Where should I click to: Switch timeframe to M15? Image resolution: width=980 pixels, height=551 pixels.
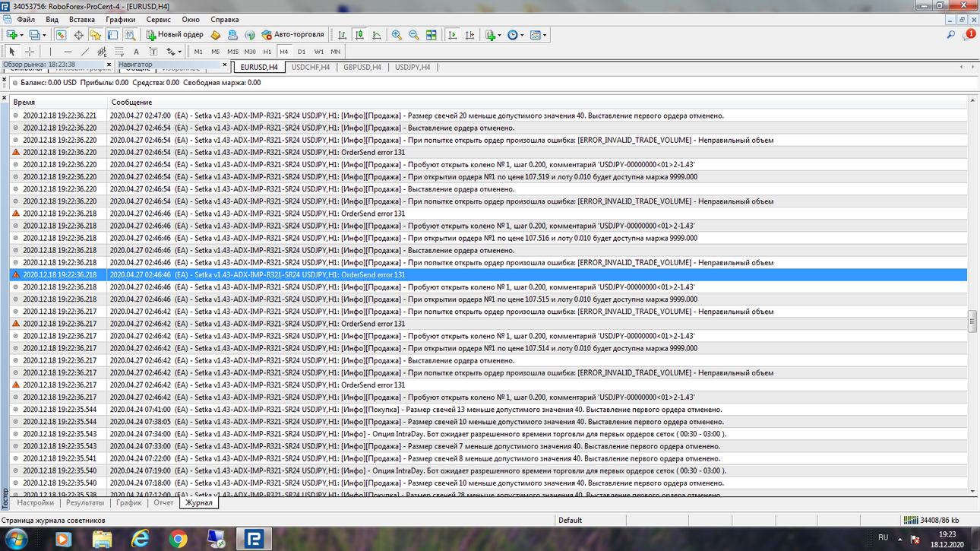pos(232,52)
